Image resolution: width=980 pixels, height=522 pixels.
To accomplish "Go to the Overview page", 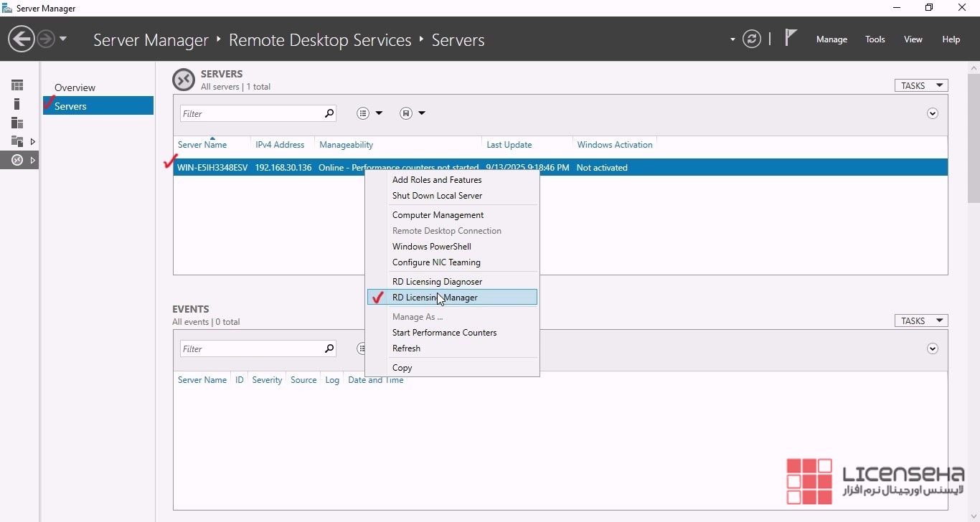I will coord(75,87).
